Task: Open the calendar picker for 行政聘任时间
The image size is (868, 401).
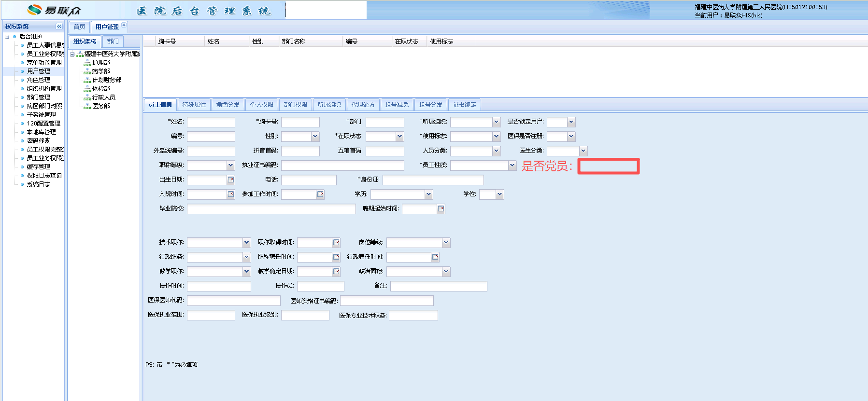Action: tap(435, 257)
